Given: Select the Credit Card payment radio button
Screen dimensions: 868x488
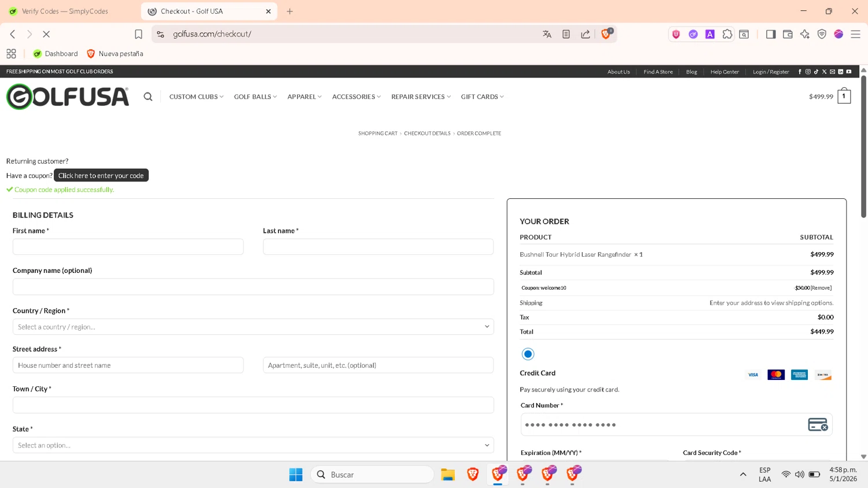Looking at the screenshot, I should coord(528,354).
